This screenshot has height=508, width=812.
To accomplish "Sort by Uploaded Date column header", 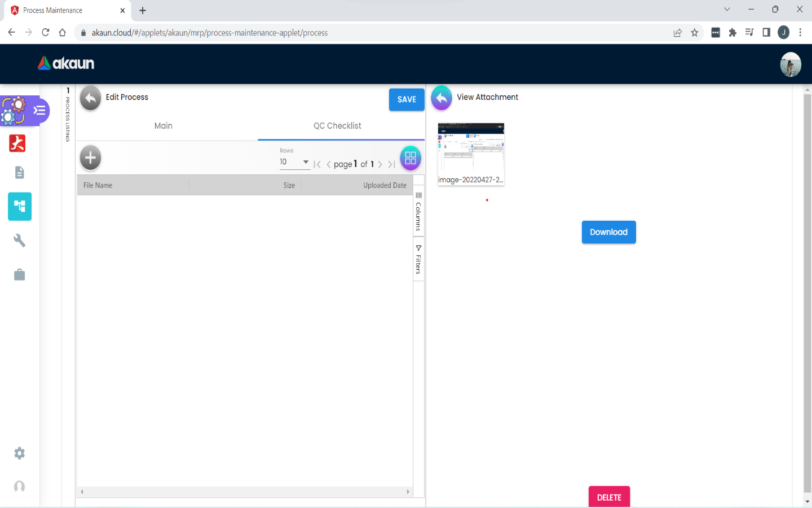I will (x=357, y=185).
